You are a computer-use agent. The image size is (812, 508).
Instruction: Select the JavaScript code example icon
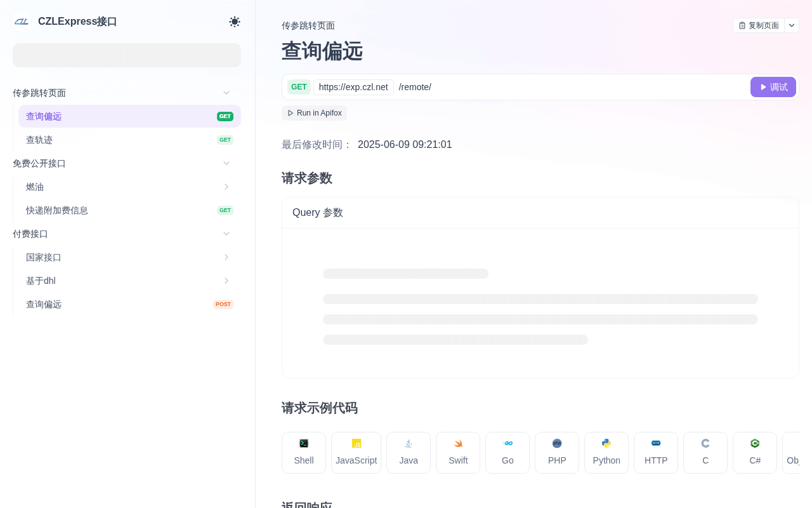(x=357, y=443)
